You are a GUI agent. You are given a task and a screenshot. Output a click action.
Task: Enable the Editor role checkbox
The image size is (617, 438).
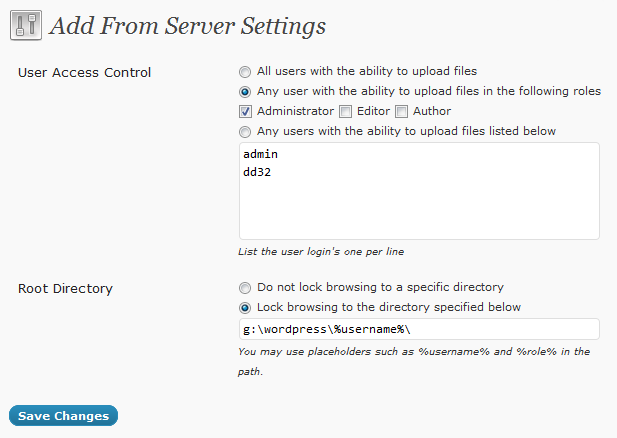(x=345, y=111)
